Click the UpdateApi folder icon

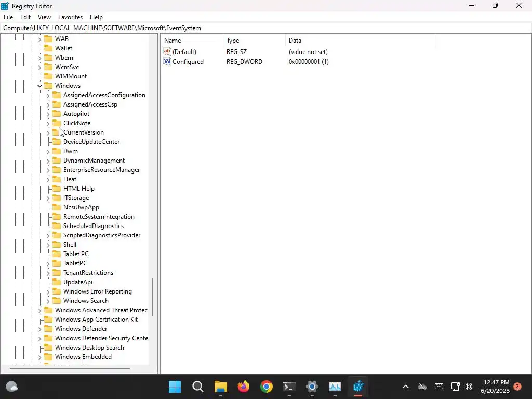pyautogui.click(x=57, y=282)
